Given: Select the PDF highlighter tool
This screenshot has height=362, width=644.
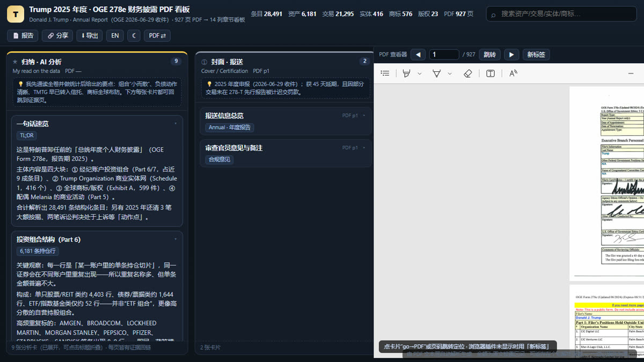Looking at the screenshot, I should coord(407,73).
